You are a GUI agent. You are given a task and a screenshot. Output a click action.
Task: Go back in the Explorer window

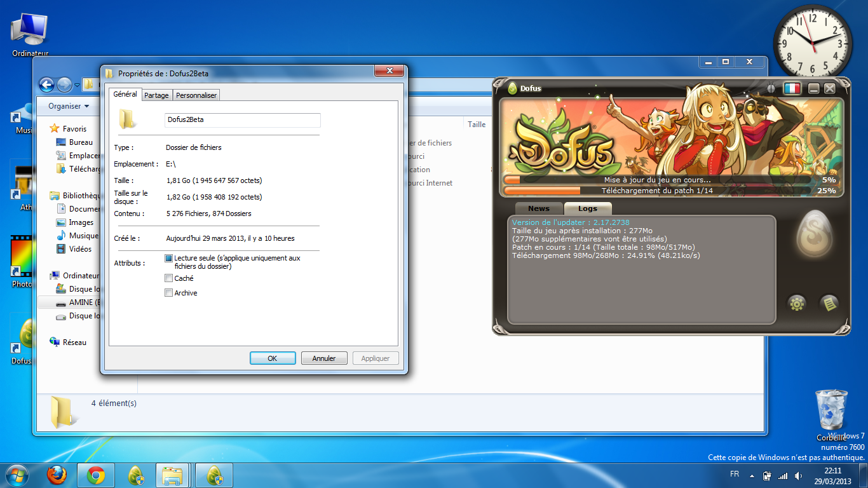tap(46, 85)
